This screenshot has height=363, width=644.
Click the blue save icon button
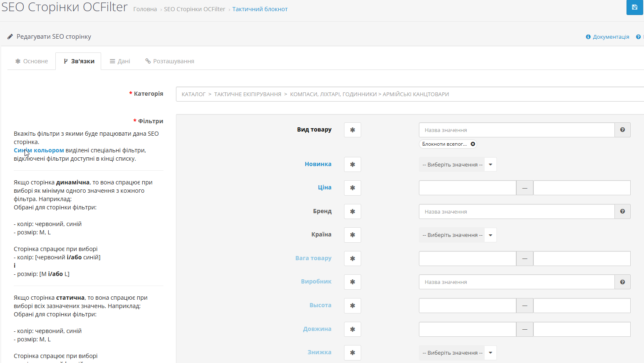click(x=635, y=7)
